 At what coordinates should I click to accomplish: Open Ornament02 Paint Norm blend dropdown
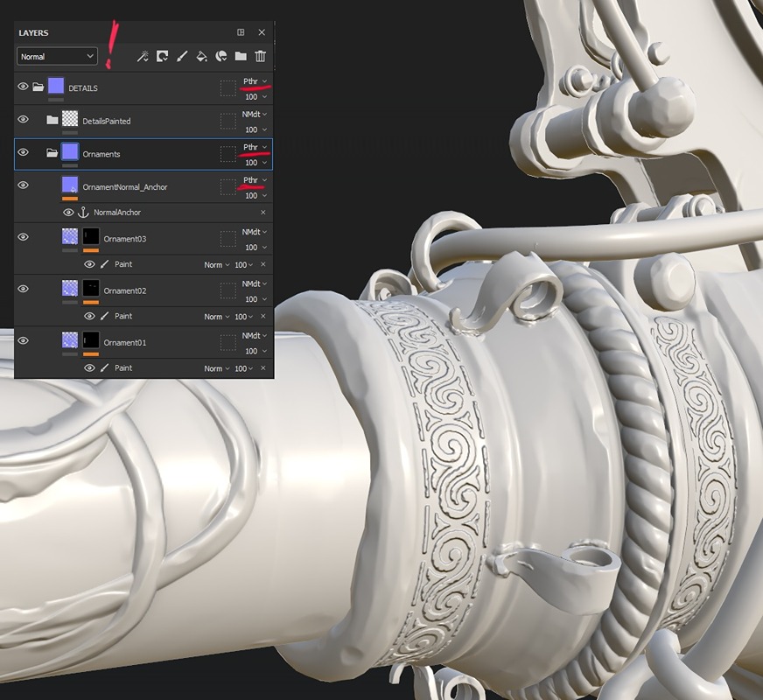(216, 317)
